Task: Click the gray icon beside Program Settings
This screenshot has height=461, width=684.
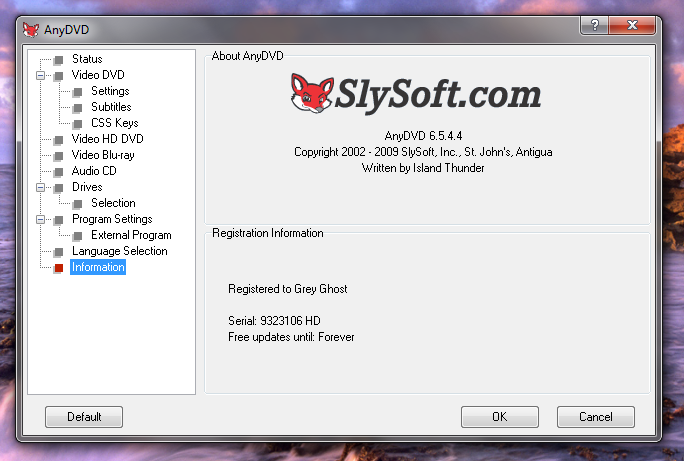Action: [x=58, y=220]
